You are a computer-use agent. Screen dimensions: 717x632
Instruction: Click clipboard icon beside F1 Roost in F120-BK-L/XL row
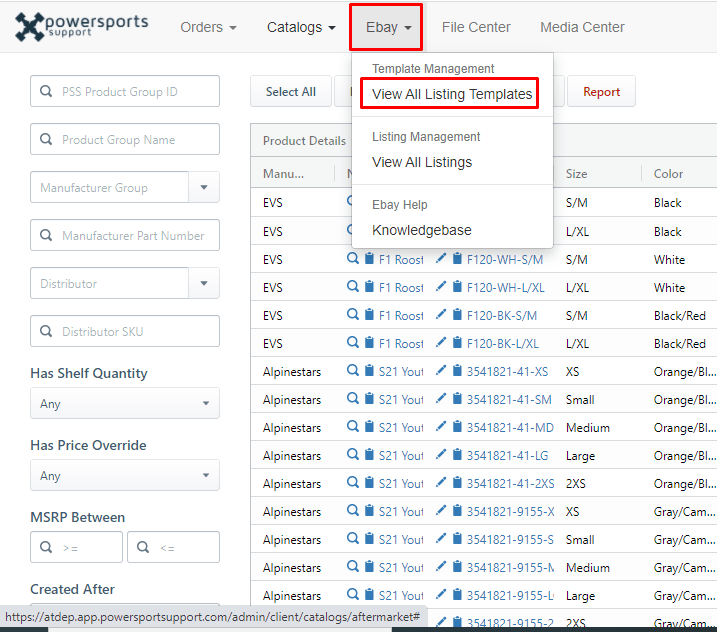click(x=369, y=342)
